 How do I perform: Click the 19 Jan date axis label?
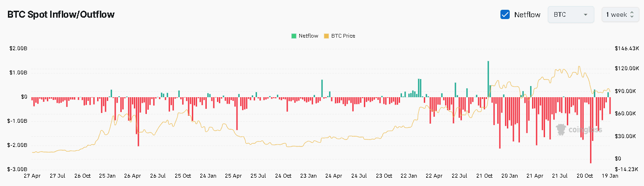click(x=610, y=176)
